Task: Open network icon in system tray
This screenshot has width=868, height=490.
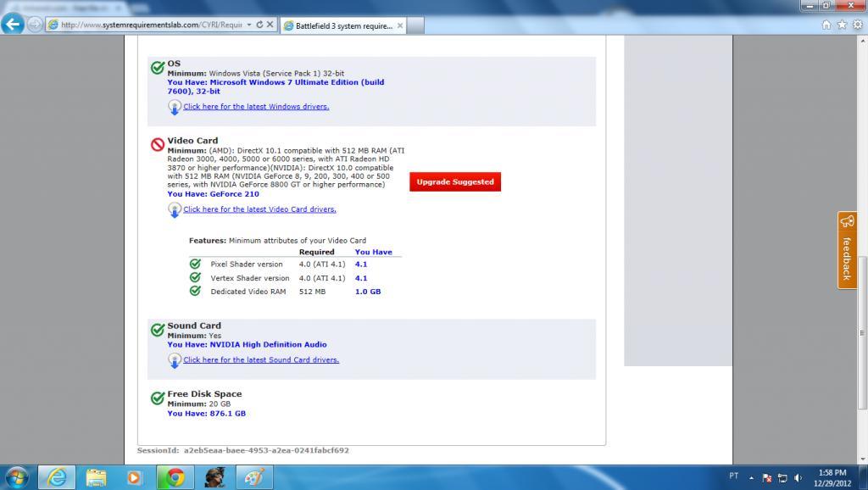Action: click(x=782, y=478)
